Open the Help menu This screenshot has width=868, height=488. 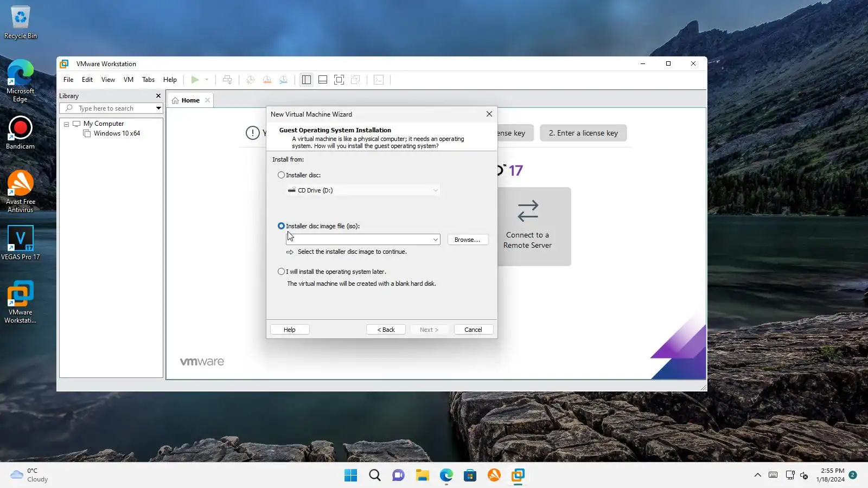[170, 80]
